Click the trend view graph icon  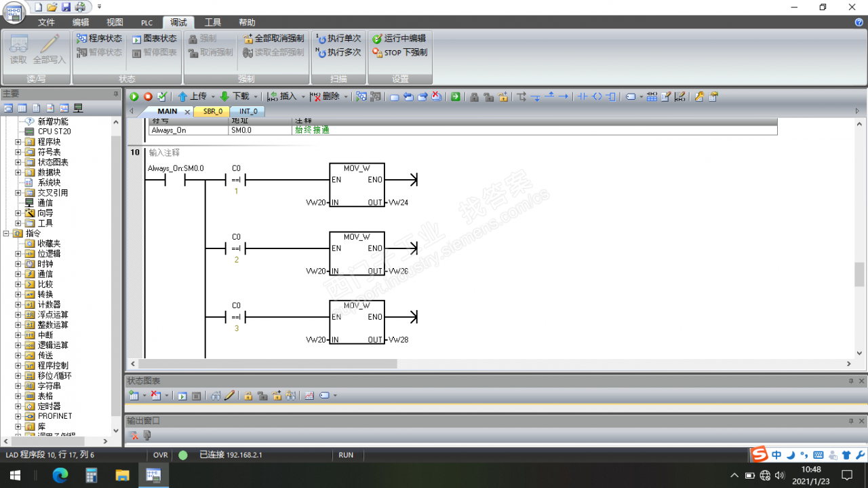[309, 396]
